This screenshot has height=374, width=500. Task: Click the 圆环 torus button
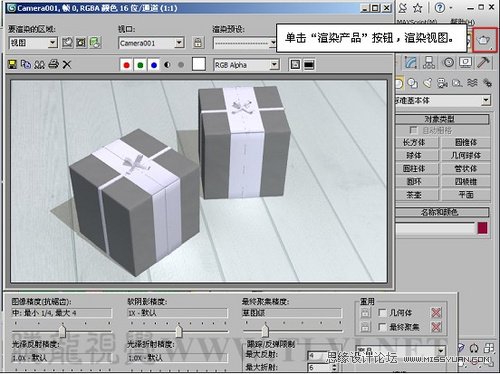click(x=417, y=182)
